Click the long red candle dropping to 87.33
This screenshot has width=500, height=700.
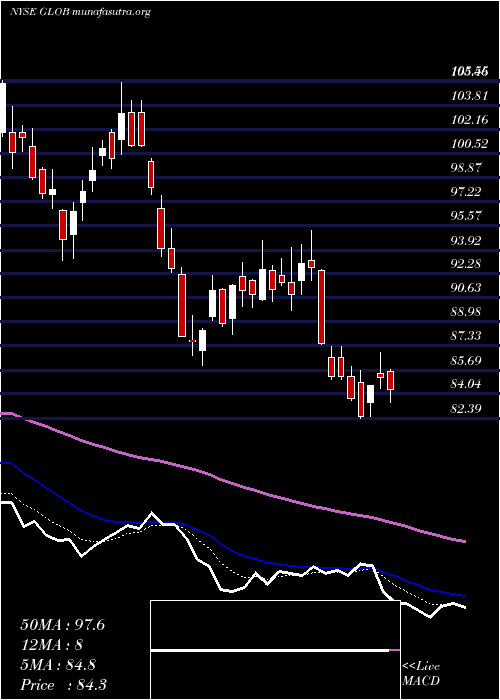tap(321, 307)
